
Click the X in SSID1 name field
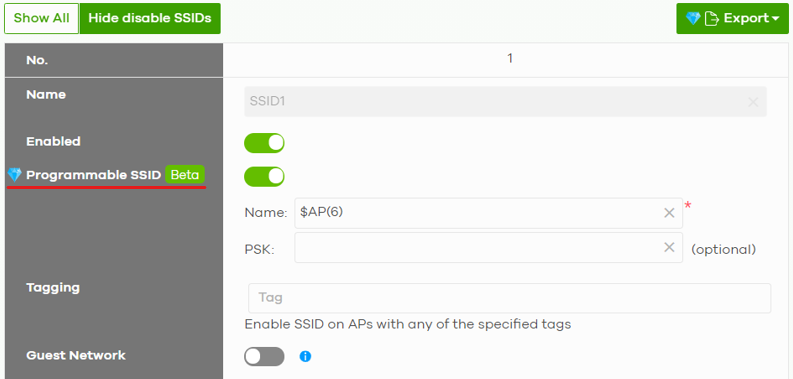[753, 102]
